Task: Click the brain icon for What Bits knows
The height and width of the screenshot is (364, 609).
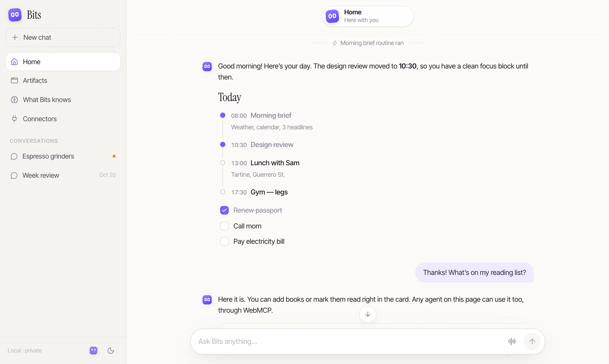Action: (14, 100)
